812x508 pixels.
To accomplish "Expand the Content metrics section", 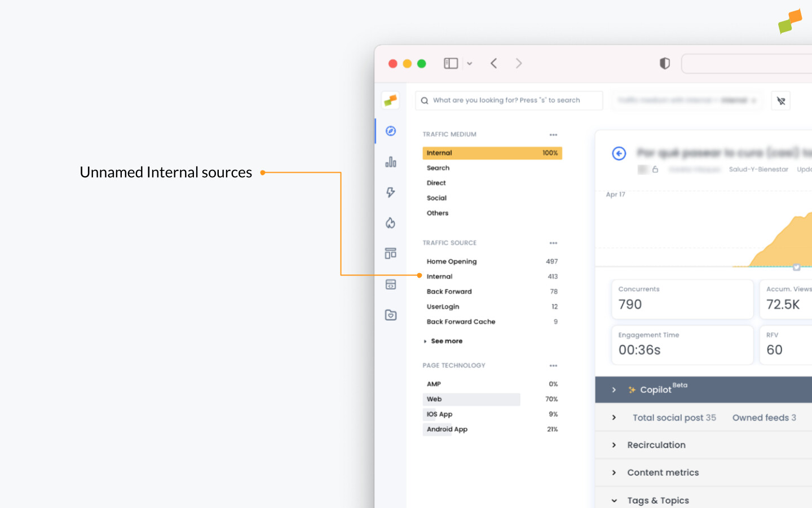I will (663, 472).
